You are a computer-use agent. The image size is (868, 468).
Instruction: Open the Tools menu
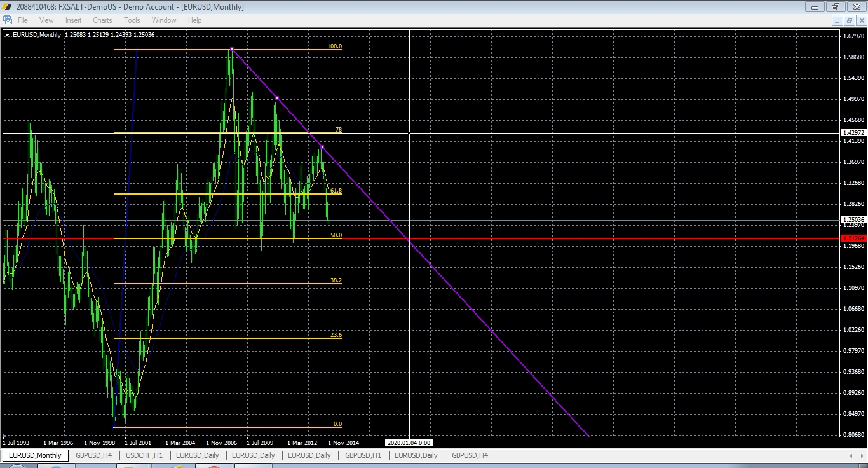[132, 20]
